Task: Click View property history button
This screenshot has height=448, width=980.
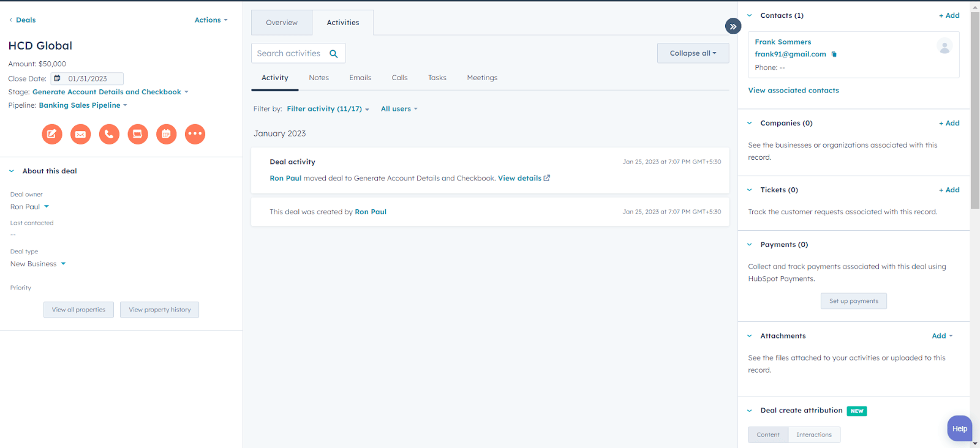Action: (x=160, y=310)
